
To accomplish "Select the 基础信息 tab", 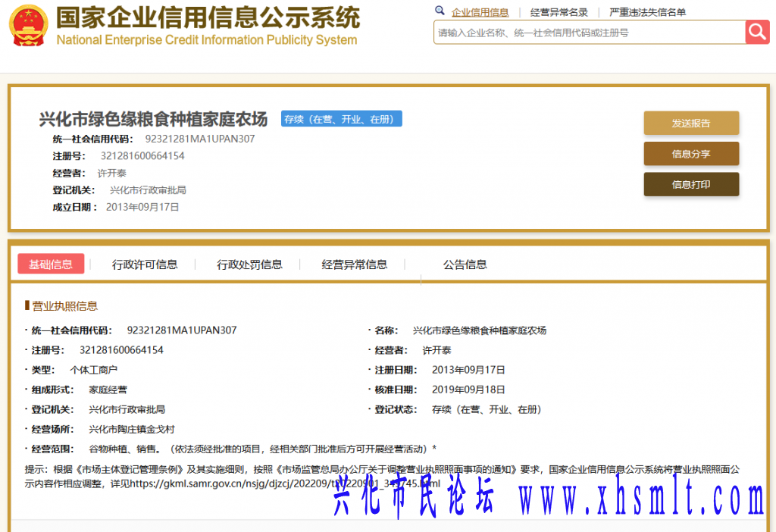I will [x=51, y=264].
